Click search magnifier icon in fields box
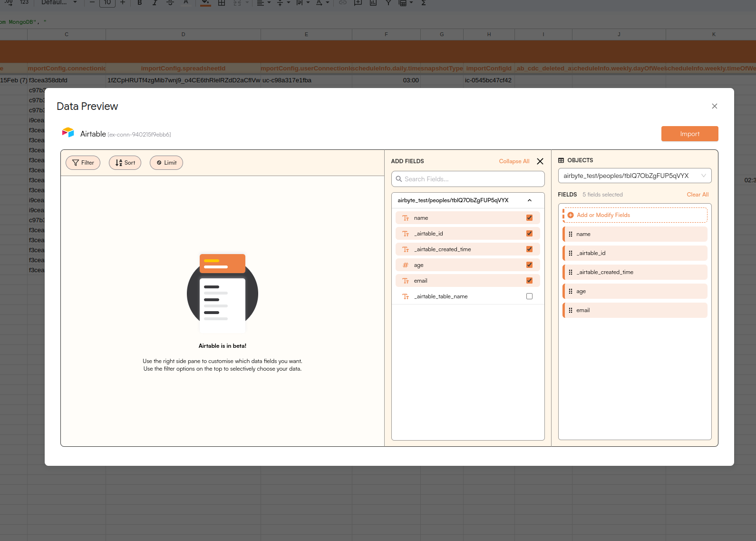 click(x=399, y=179)
